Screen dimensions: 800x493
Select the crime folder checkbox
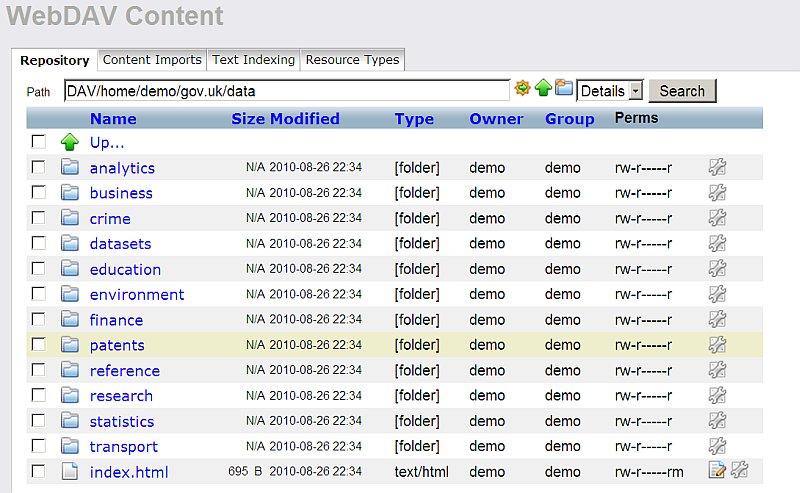pos(38,217)
